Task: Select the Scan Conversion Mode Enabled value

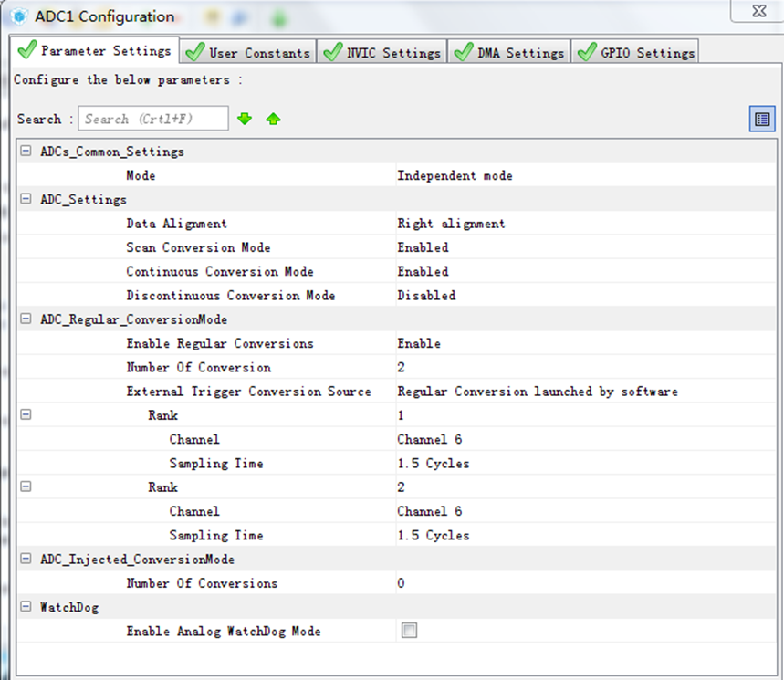Action: [423, 247]
